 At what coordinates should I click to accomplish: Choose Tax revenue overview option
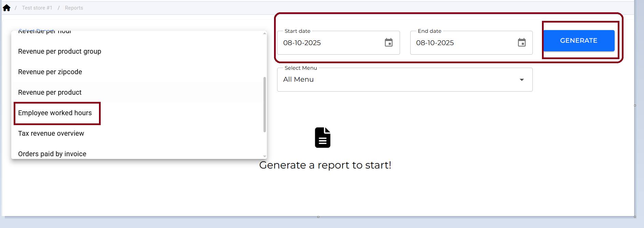(51, 133)
